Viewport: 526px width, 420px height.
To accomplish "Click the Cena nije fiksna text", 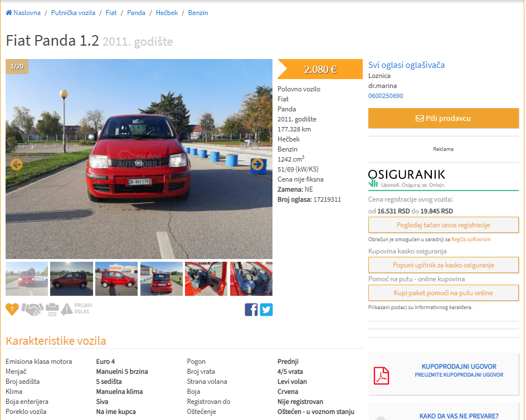I will 300,179.
